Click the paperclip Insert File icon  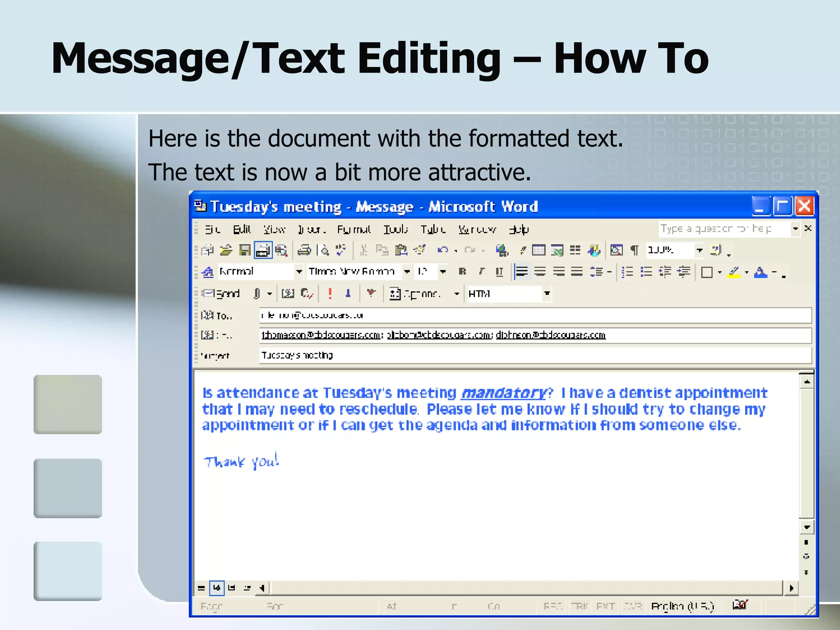tap(256, 294)
